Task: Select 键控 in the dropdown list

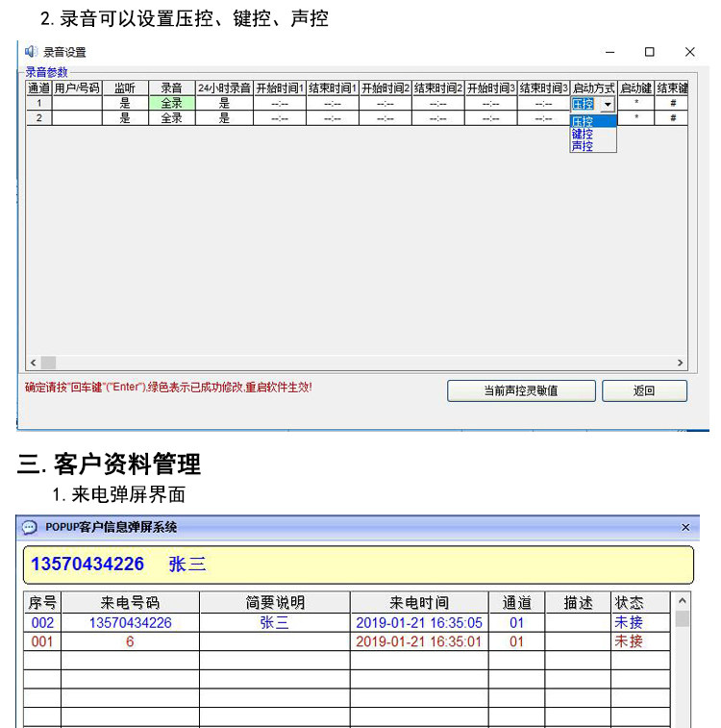Action: click(593, 135)
